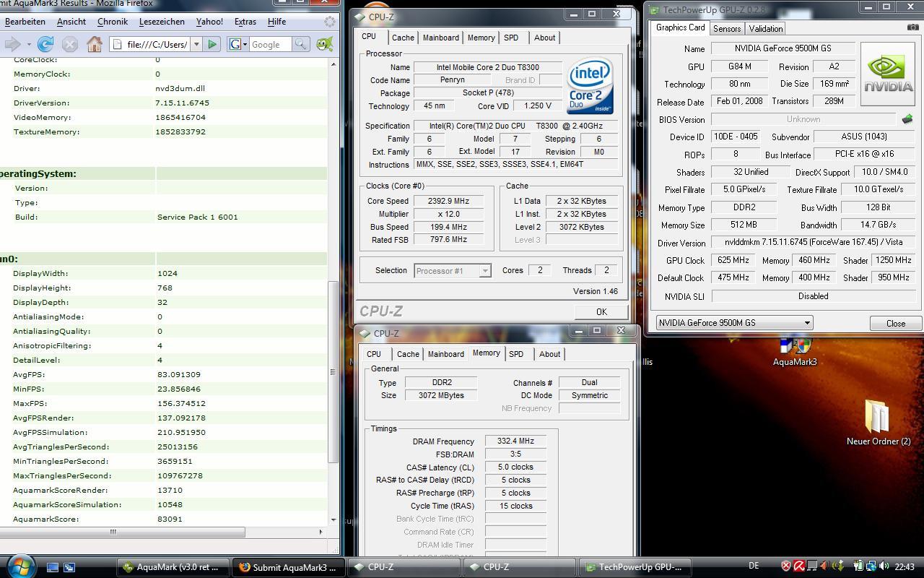
Task: Open the GPU selector NVIDIA GeForce 9500M GS
Action: tap(734, 323)
